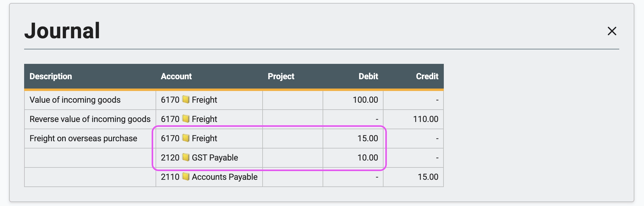
Task: Select the 110.00 credit amount
Action: click(x=425, y=119)
